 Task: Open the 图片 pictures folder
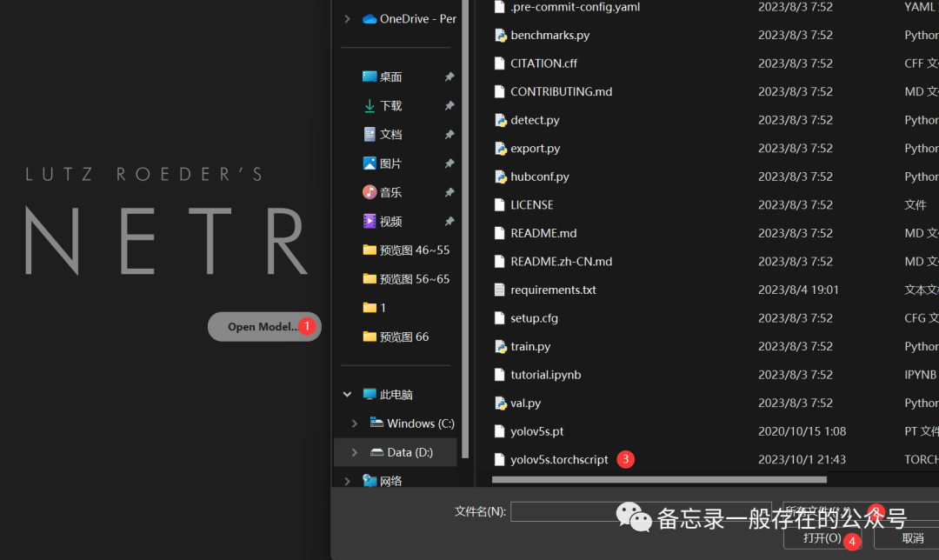click(x=390, y=163)
